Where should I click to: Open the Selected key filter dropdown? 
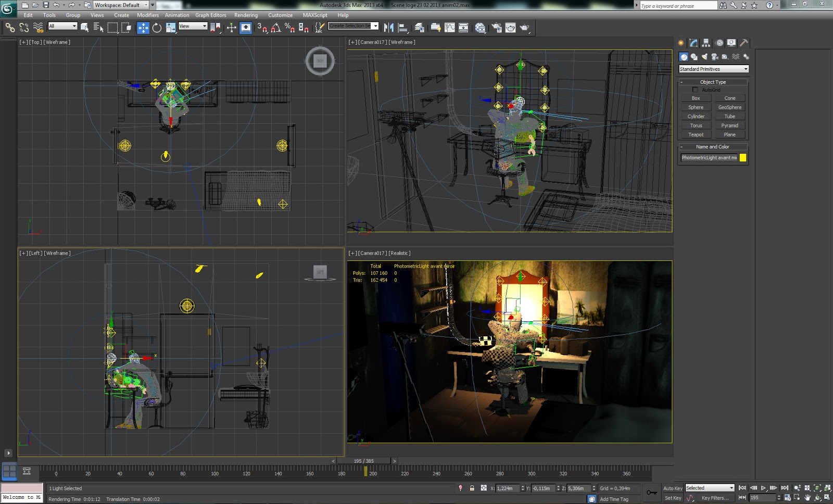tap(710, 488)
